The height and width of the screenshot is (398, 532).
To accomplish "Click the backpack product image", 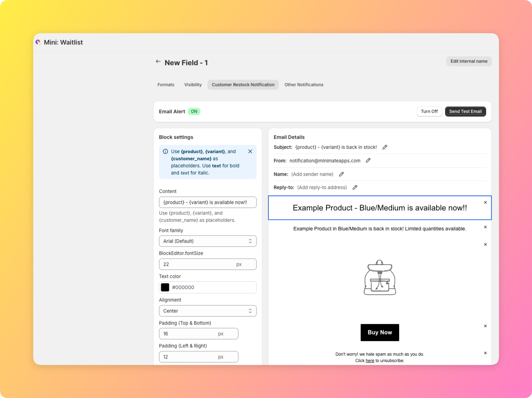I will (380, 277).
